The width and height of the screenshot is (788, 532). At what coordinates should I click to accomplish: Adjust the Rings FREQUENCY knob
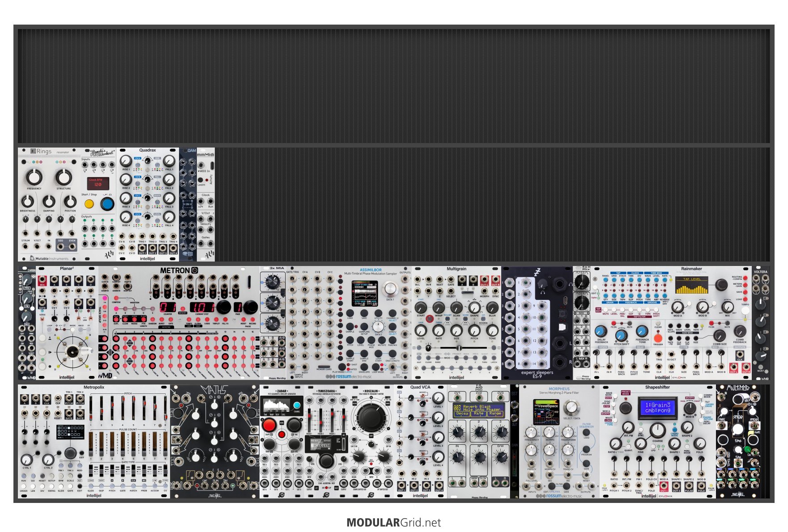tap(34, 177)
